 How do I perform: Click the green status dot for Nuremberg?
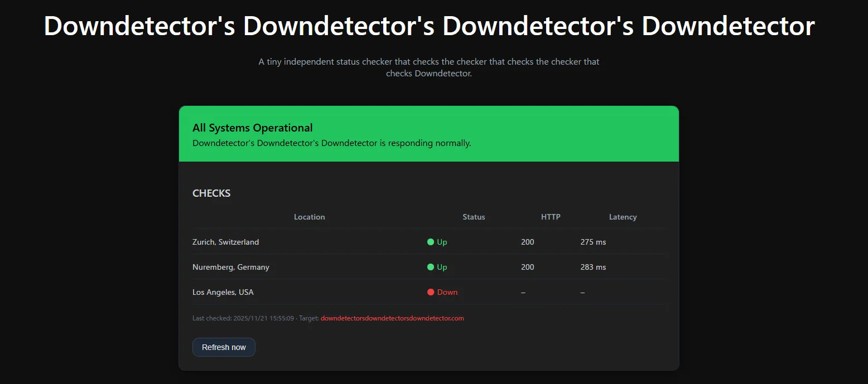click(431, 267)
